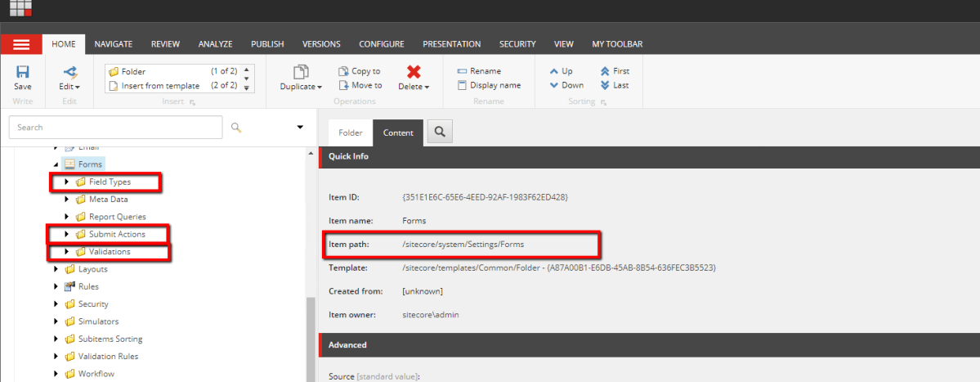Move item Up in sorting

tap(554, 71)
